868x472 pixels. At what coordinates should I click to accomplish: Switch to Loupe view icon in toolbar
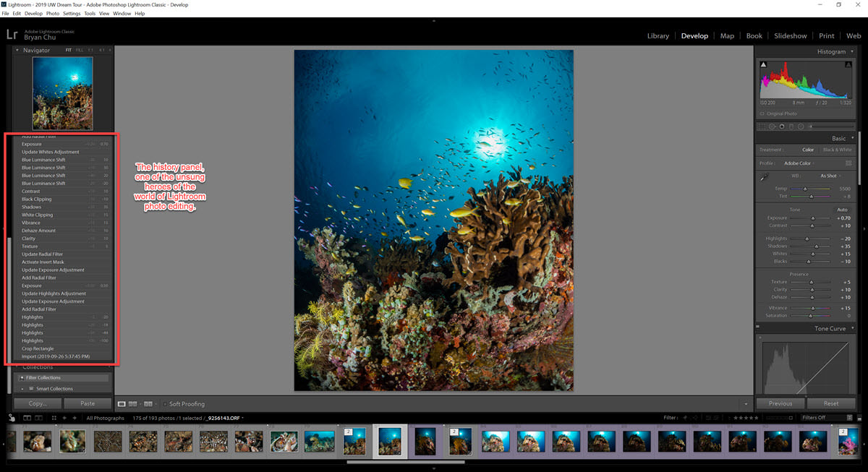122,404
